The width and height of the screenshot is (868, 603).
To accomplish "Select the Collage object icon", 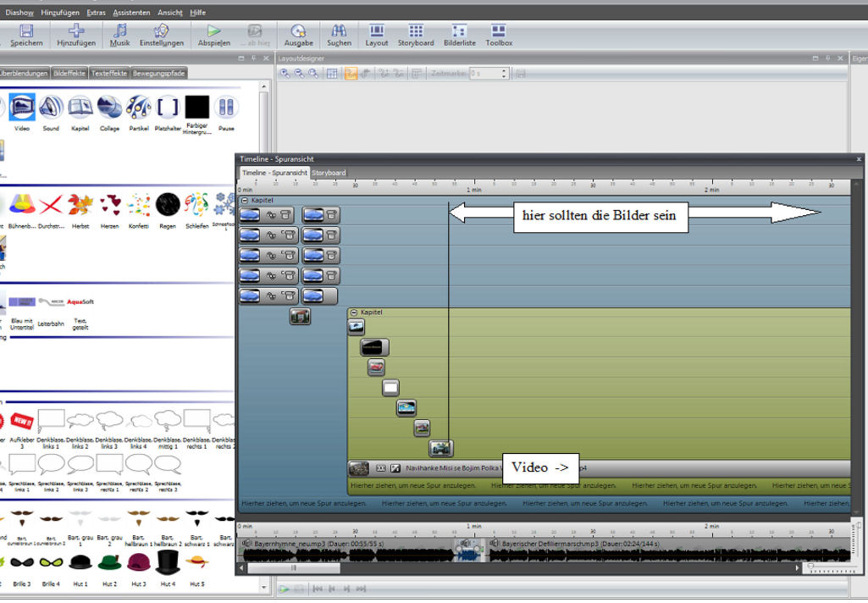I will click(109, 111).
